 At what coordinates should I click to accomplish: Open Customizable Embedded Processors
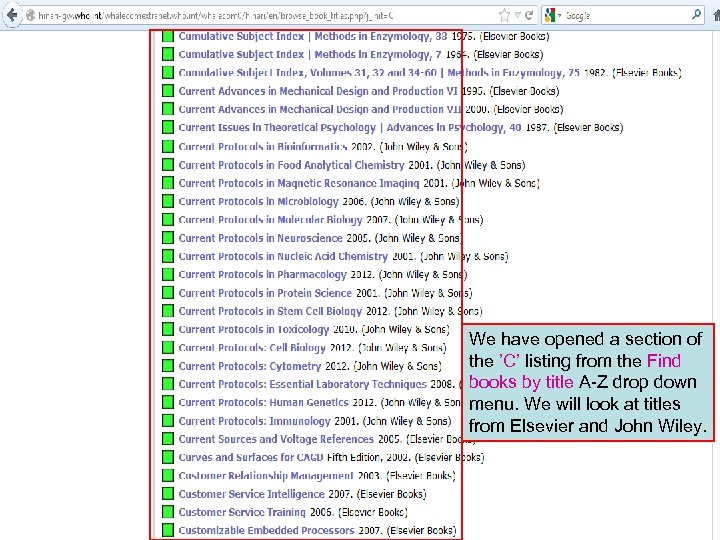pyautogui.click(x=266, y=531)
